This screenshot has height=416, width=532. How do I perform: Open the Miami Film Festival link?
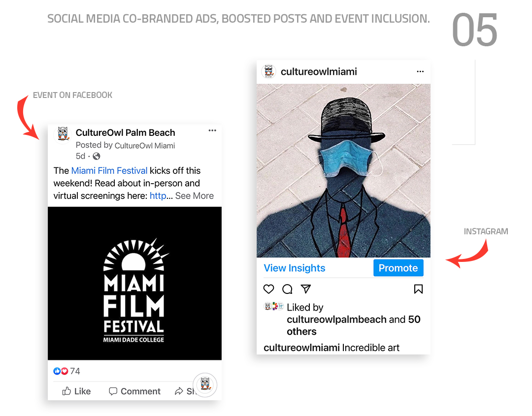point(109,170)
